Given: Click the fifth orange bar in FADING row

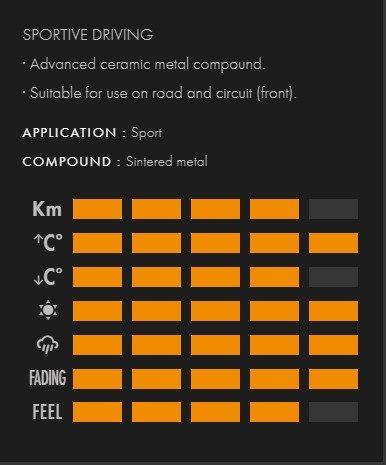Looking at the screenshot, I should 333,378.
